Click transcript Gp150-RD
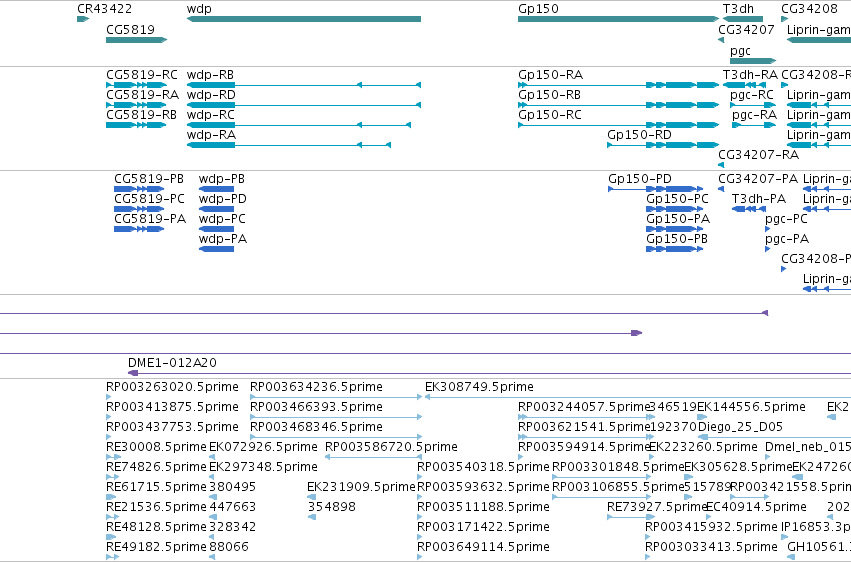 663,145
